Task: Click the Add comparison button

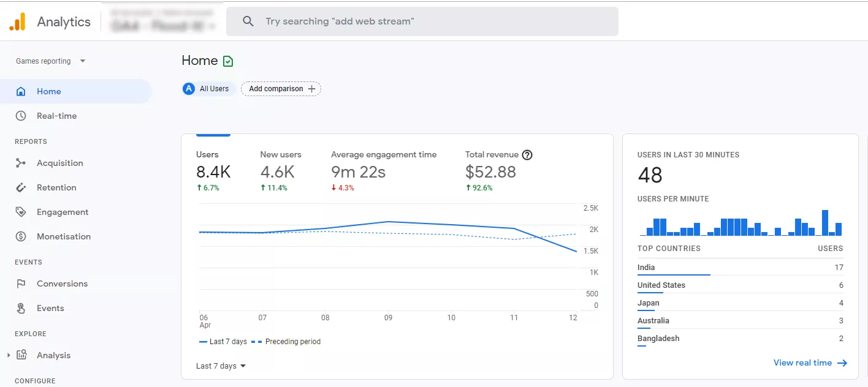Action: coord(281,89)
